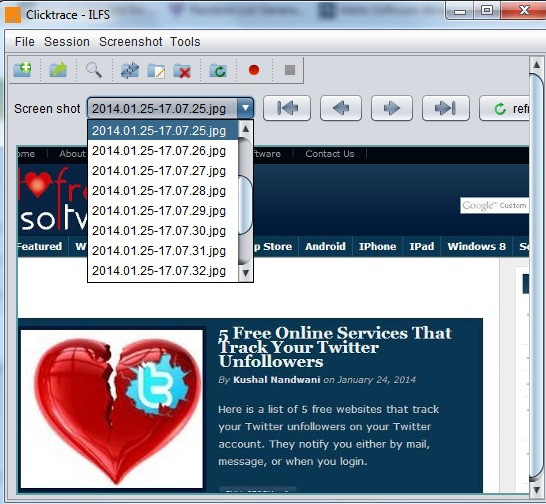Screen dimensions: 546x504
Task: Click the refresh folder icon in toolbar
Action: [x=218, y=71]
